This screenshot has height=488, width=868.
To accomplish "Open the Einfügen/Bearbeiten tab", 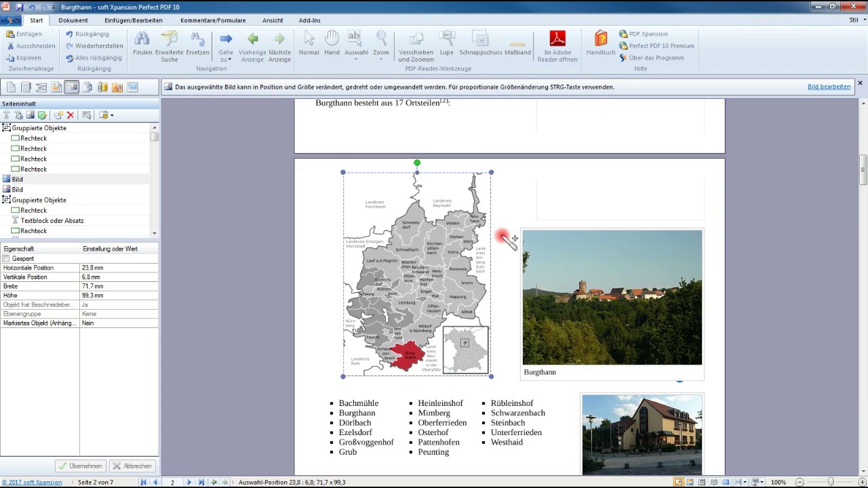I will (x=134, y=20).
